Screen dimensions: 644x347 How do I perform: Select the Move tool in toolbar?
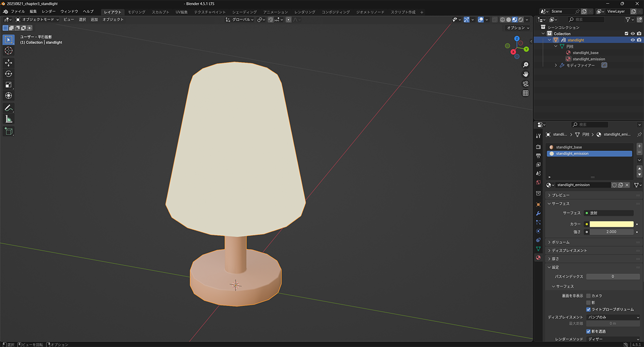(x=9, y=62)
